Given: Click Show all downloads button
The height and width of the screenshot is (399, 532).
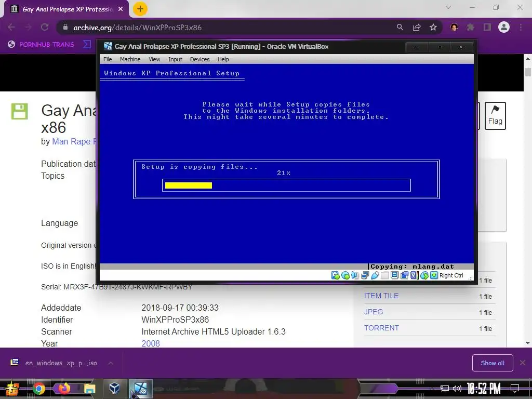Looking at the screenshot, I should (493, 363).
